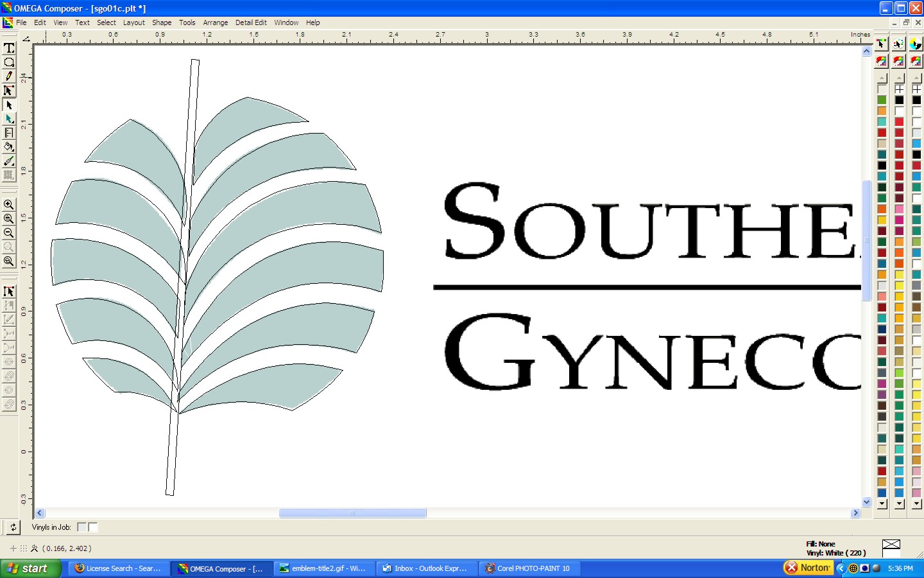Click the first palette column scroll-up arrow

pos(882,78)
